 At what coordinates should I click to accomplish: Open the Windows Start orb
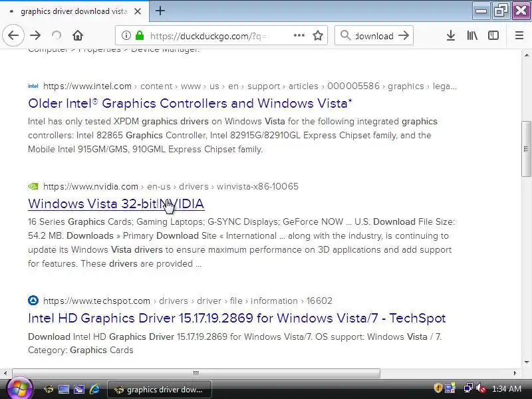click(19, 388)
